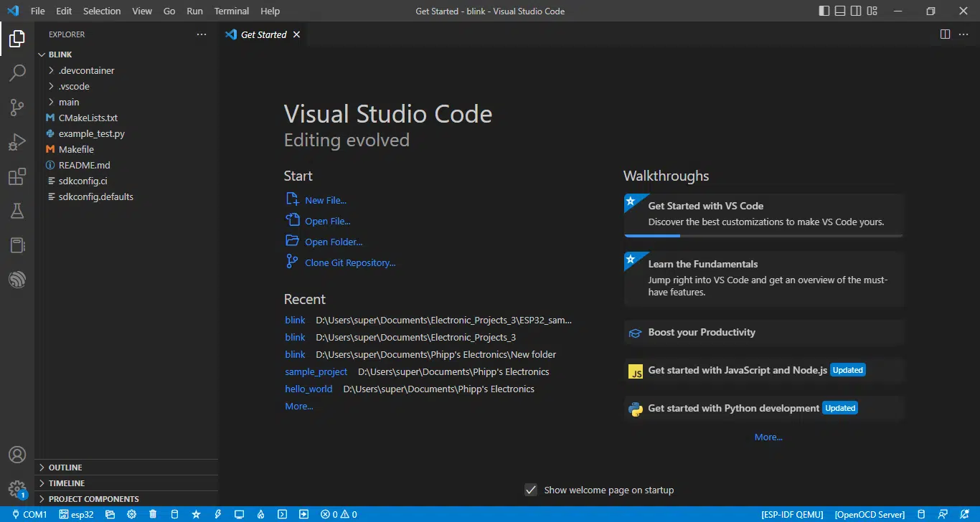
Task: Open the Run and Debug view icon
Action: tap(17, 142)
